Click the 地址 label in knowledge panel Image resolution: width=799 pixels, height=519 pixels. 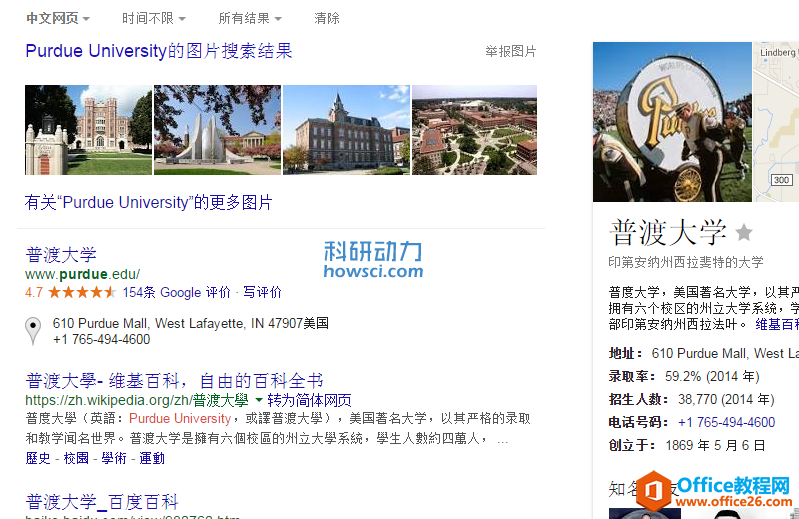coord(625,353)
